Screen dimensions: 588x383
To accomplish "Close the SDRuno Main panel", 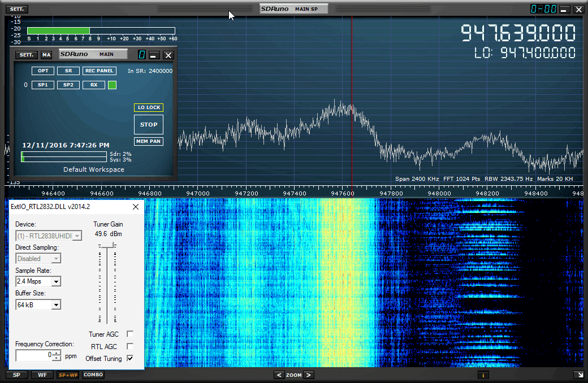I will (168, 55).
